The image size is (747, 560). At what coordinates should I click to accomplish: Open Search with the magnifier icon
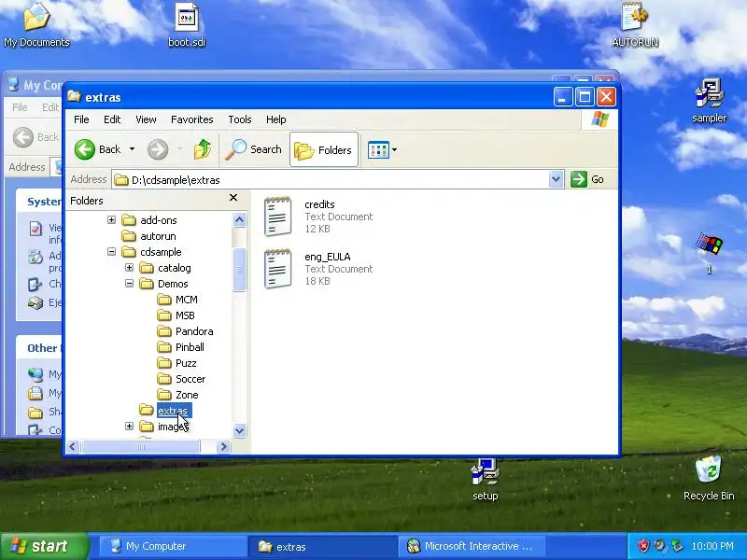tap(254, 149)
